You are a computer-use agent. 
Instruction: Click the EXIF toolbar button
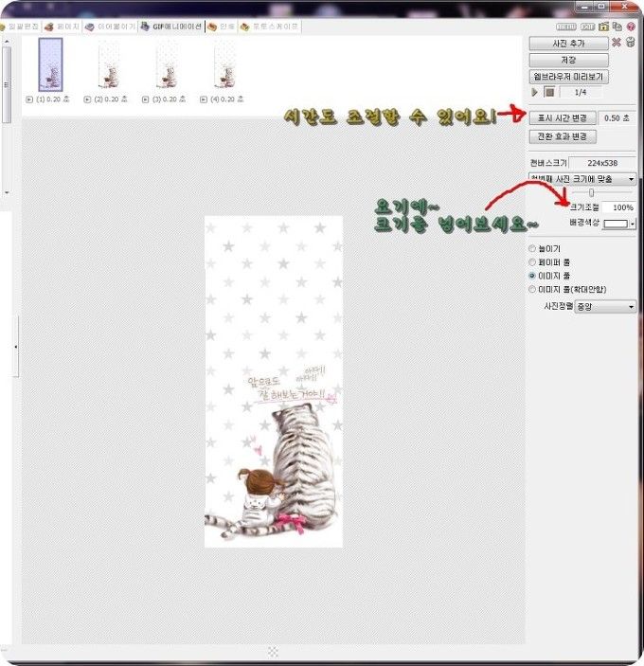(587, 27)
